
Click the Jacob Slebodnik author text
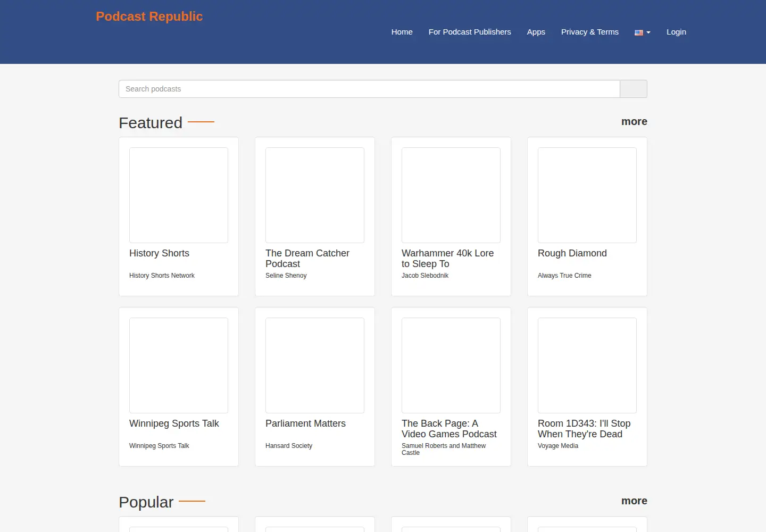click(x=424, y=276)
